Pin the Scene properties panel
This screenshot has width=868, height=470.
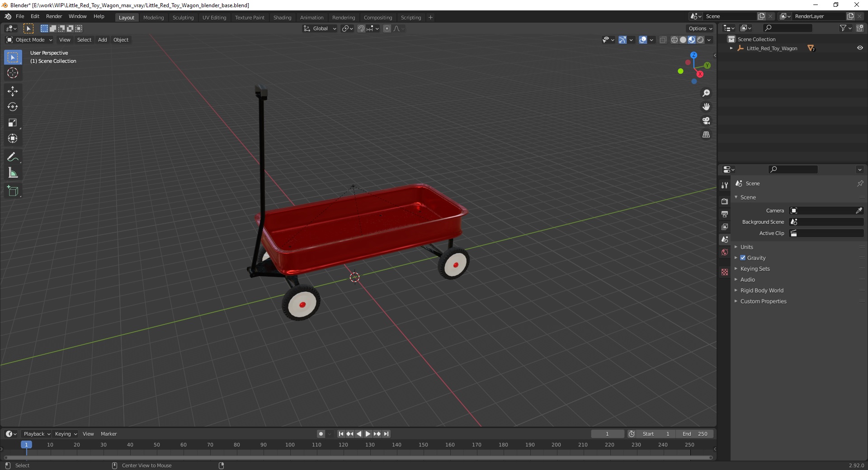point(860,183)
